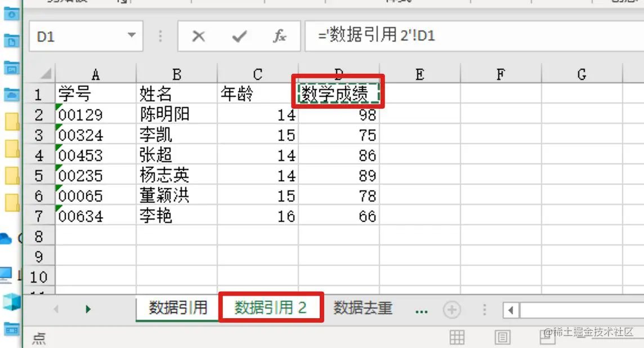Viewport: 644px width, 348px height.
Task: Select column G header
Action: pos(582,74)
